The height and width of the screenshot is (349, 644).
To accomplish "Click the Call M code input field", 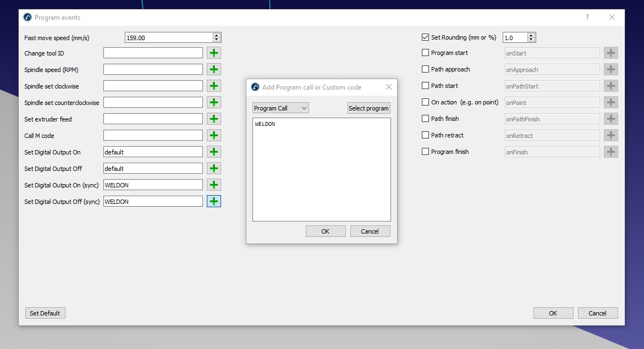I will [153, 135].
